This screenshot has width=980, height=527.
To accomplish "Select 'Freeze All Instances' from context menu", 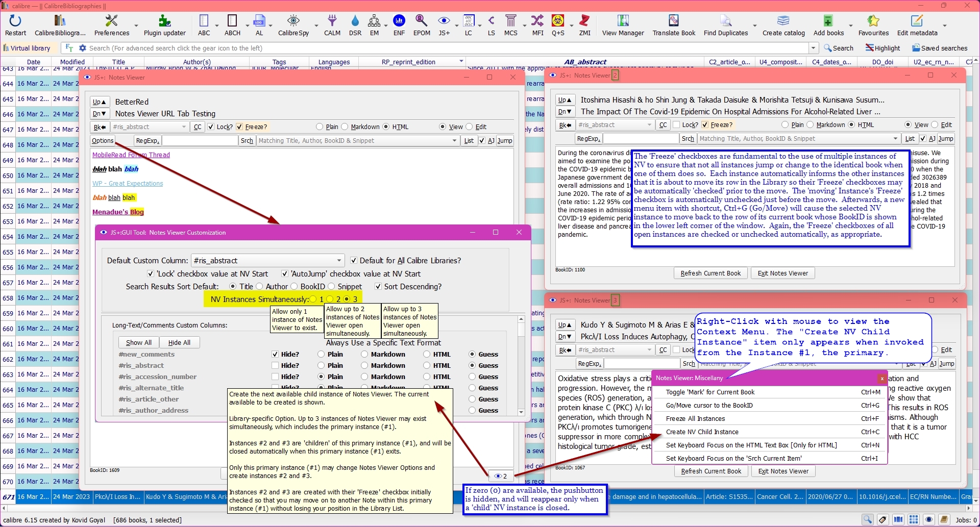I will [695, 419].
